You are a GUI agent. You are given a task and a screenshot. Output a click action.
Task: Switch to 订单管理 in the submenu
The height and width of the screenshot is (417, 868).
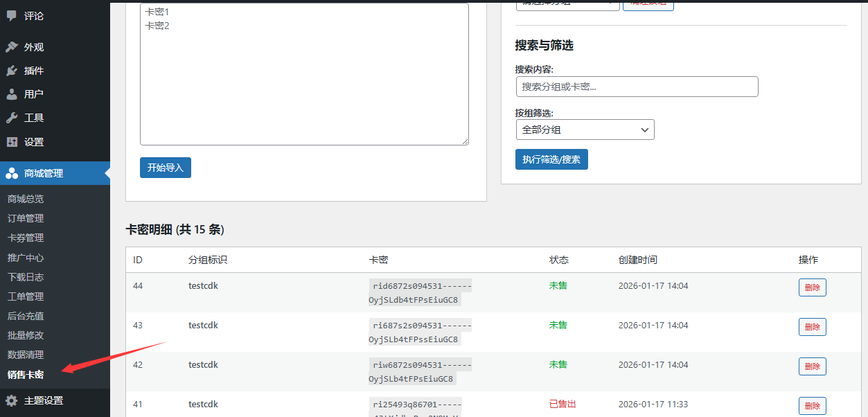click(x=26, y=218)
